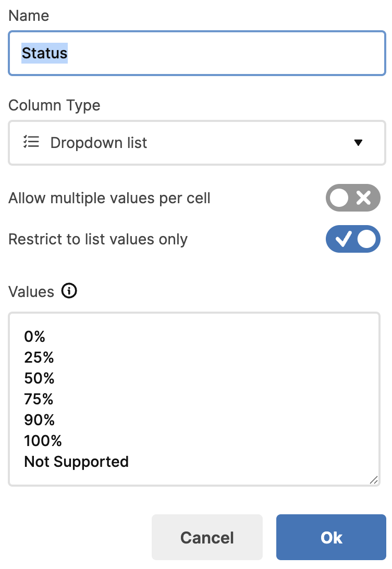Image resolution: width=392 pixels, height=569 pixels.
Task: Confirm with the Ok button
Action: click(x=331, y=537)
